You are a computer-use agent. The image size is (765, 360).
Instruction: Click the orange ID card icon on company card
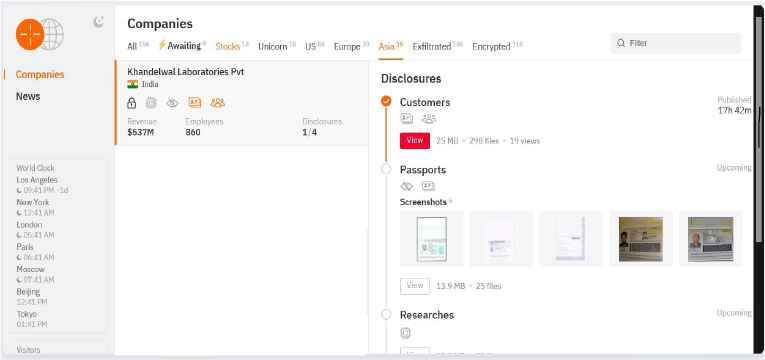(x=195, y=102)
